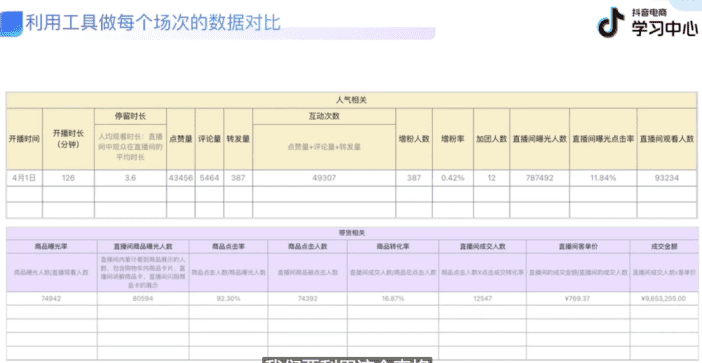
Task: Click the 人气相关 table header
Action: pyautogui.click(x=351, y=100)
